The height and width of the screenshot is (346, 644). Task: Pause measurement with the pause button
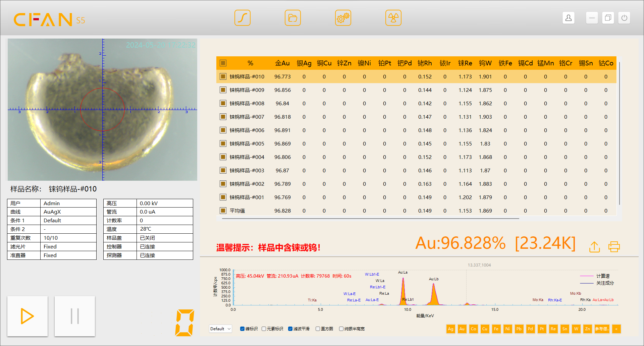point(75,316)
